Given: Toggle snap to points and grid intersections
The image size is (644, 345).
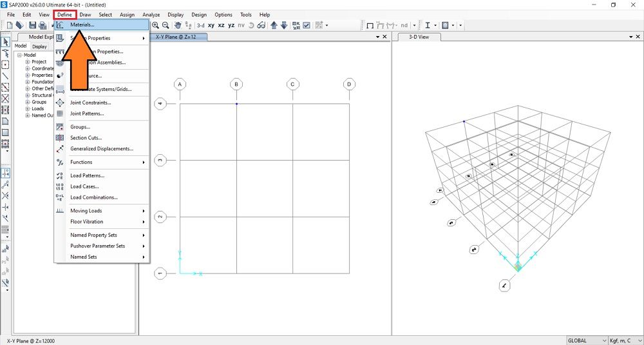Looking at the screenshot, I should coord(5,173).
